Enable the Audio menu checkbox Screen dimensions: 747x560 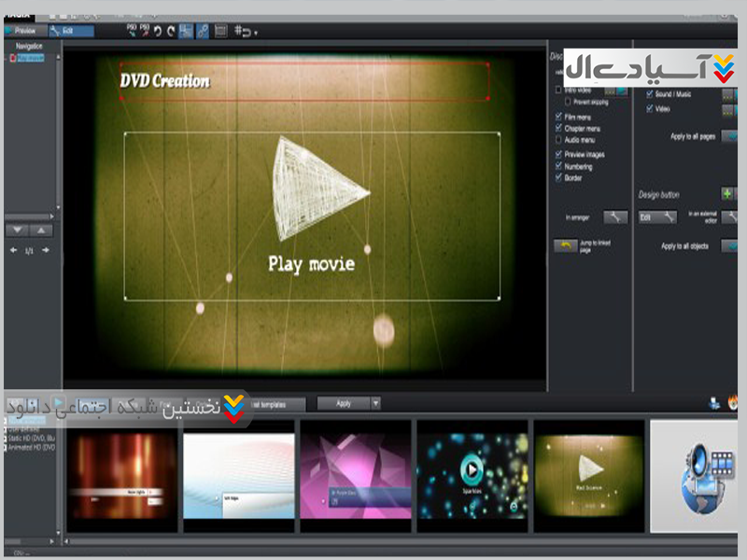pos(558,139)
